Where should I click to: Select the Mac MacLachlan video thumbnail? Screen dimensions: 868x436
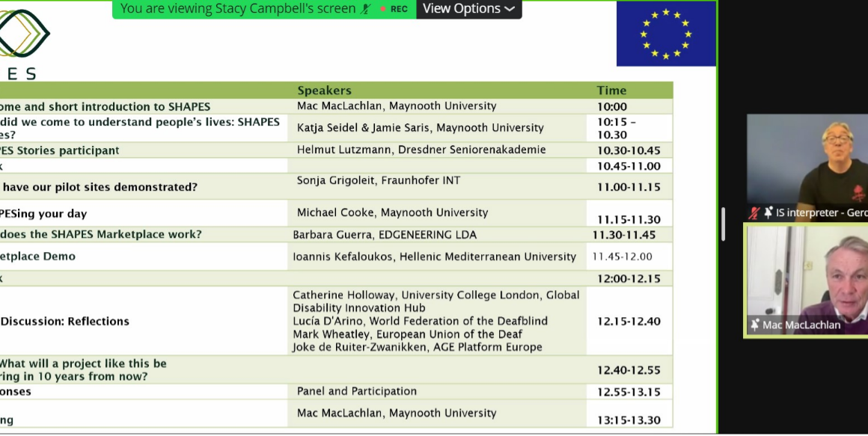click(806, 280)
